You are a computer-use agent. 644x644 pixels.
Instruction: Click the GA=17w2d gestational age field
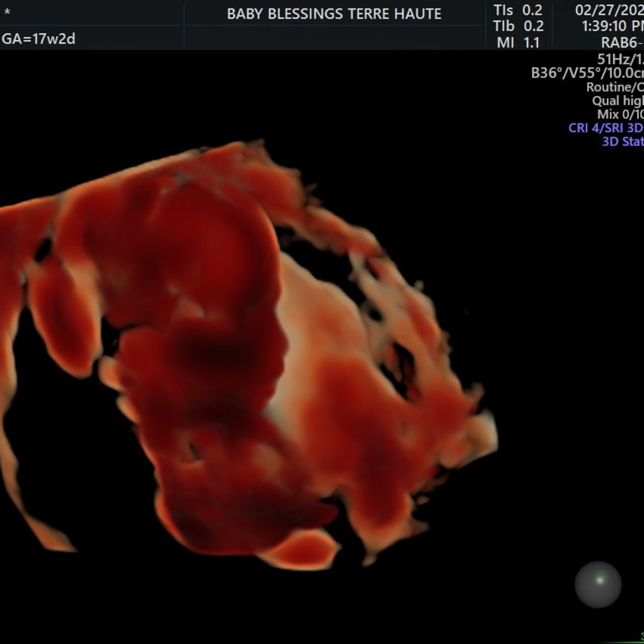coord(39,39)
